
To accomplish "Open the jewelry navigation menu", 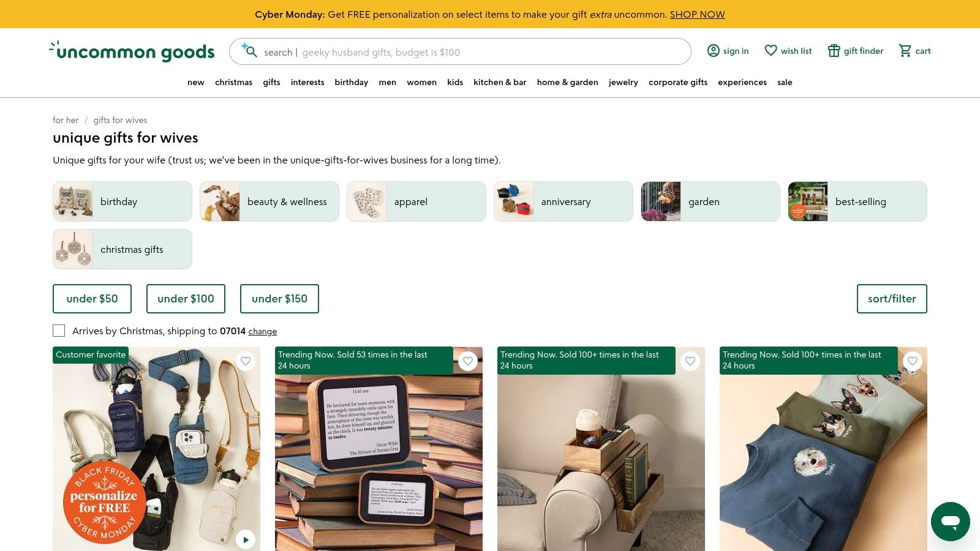I will coord(623,82).
